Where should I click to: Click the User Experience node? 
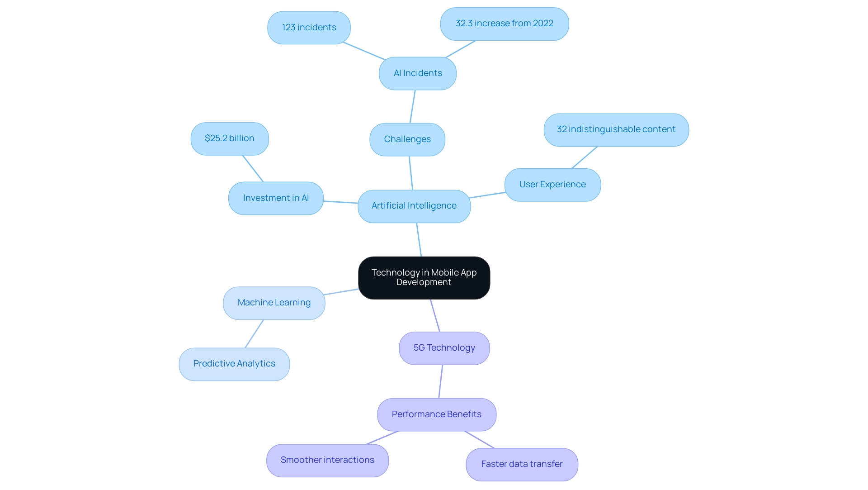point(552,185)
